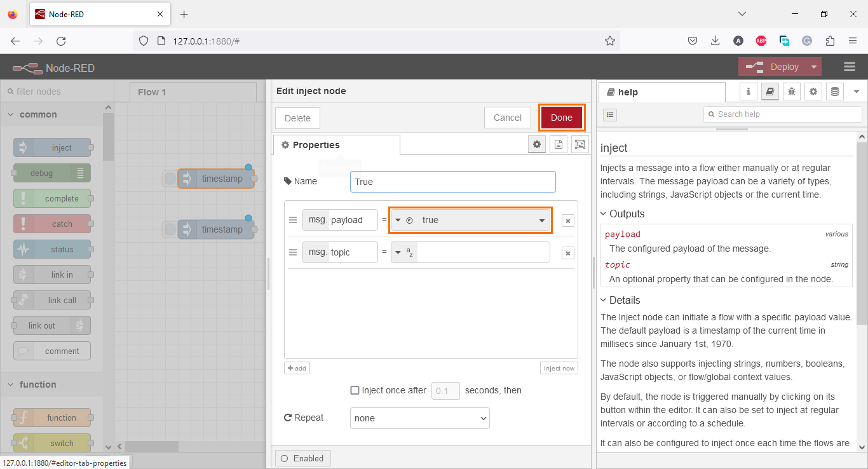
Task: Select the link in node in palette
Action: (52, 275)
